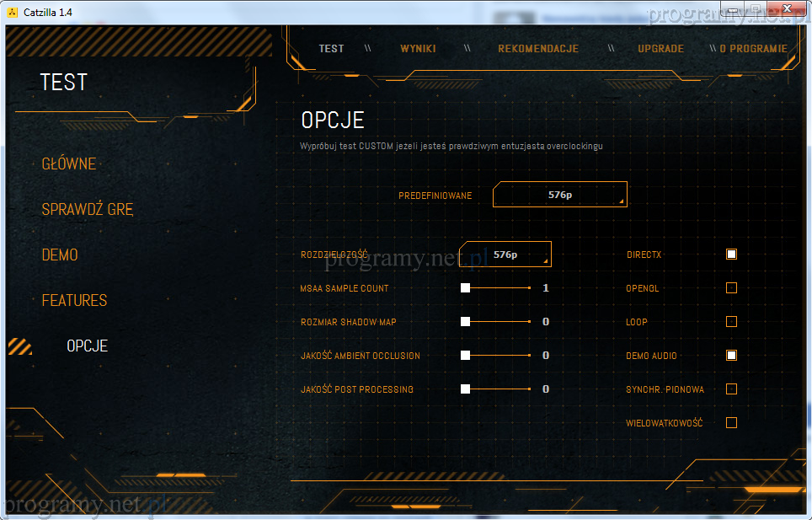Tick the OpenGL checkbox
The image size is (812, 520).
pos(731,287)
